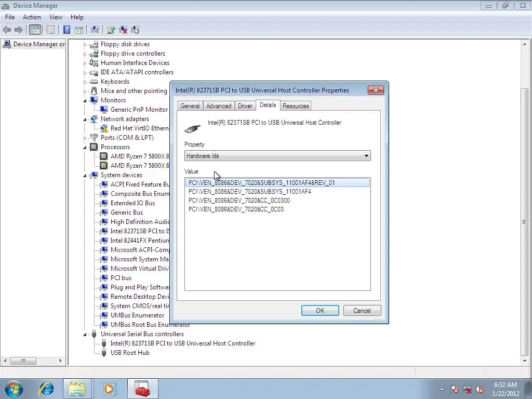Screen dimensions: 532x399
Task: Collapse the System devices node
Action: pos(85,176)
